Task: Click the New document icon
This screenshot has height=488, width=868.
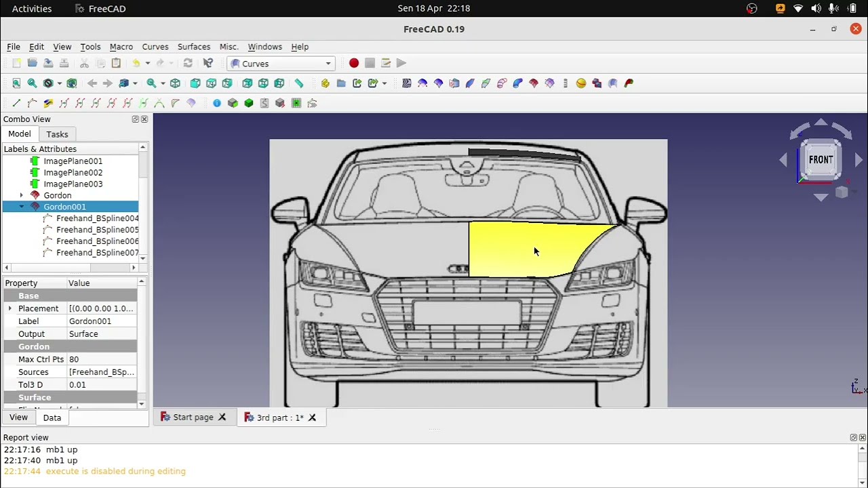Action: (16, 63)
